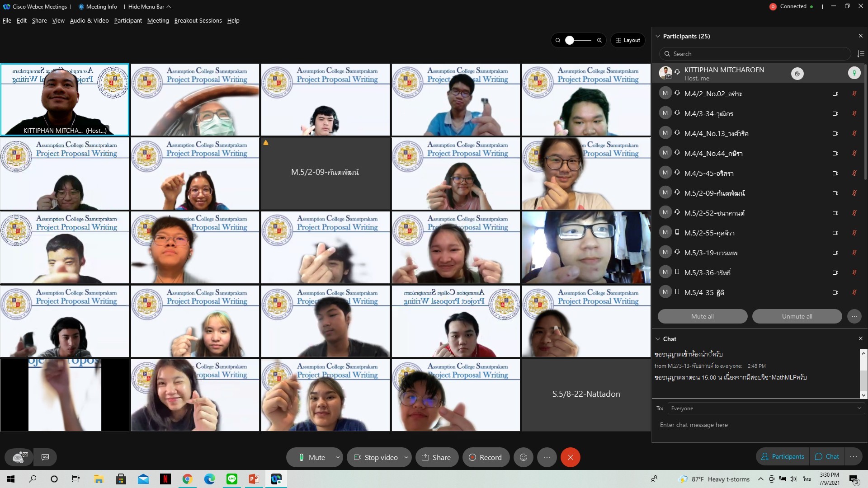Collapse the Participants panel chevron

[658, 36]
